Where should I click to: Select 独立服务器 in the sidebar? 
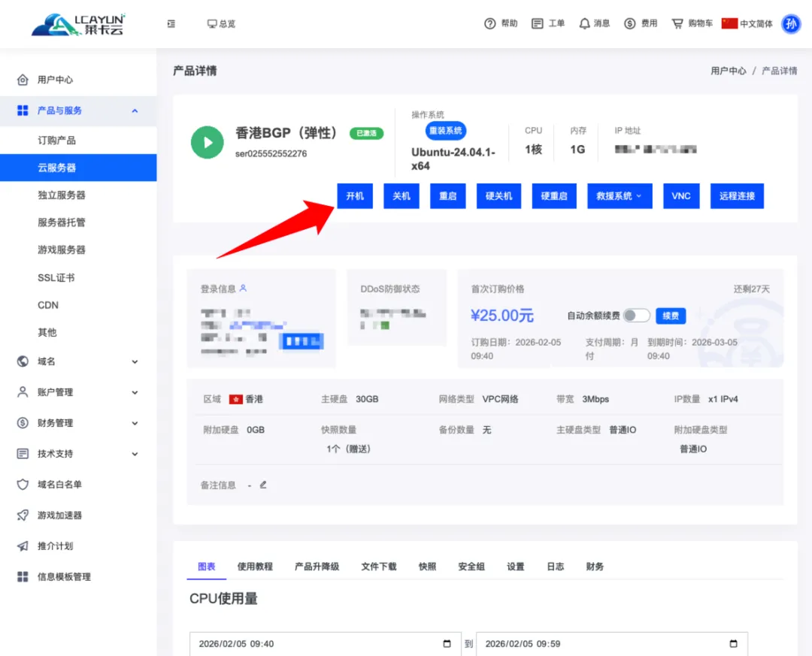click(62, 195)
